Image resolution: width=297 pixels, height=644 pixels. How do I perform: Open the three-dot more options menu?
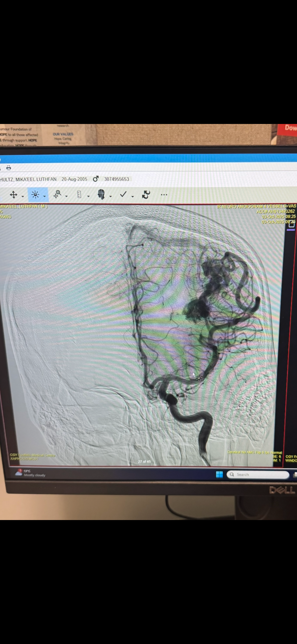(x=164, y=195)
